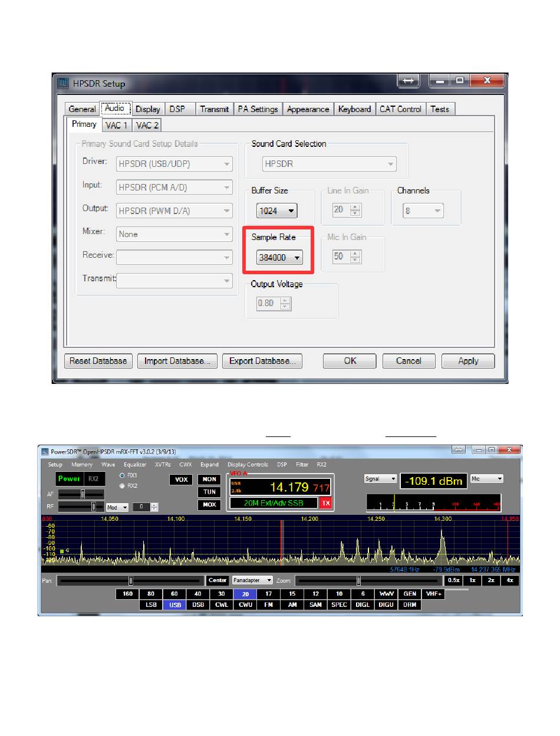
Task: Open the Panadapter display mode dropdown
Action: [253, 580]
